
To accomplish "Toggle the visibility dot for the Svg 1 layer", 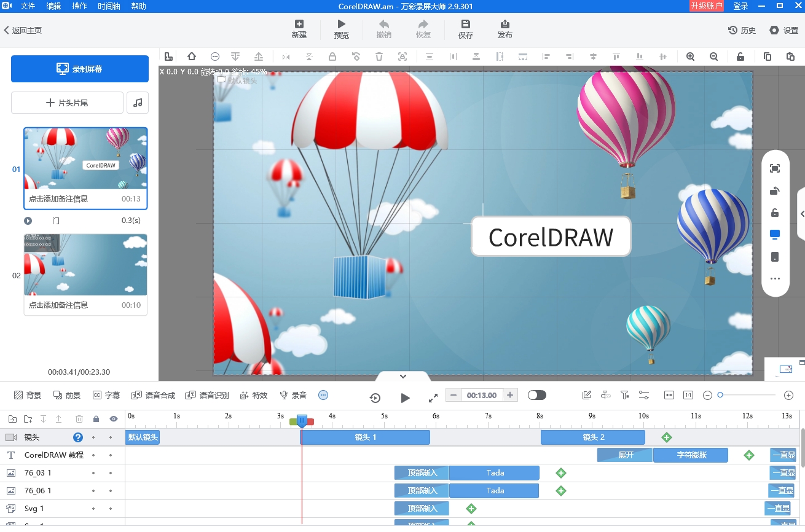I will pos(111,509).
